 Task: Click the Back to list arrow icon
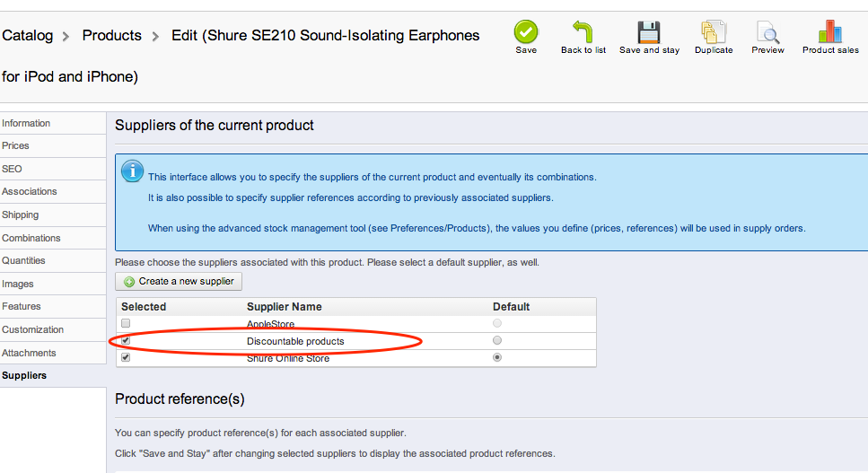[583, 32]
